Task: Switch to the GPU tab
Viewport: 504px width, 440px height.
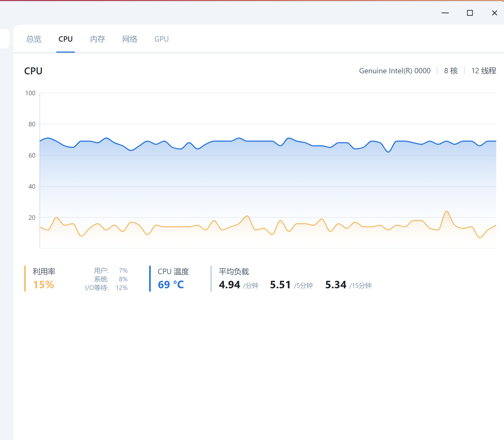Action: [161, 39]
